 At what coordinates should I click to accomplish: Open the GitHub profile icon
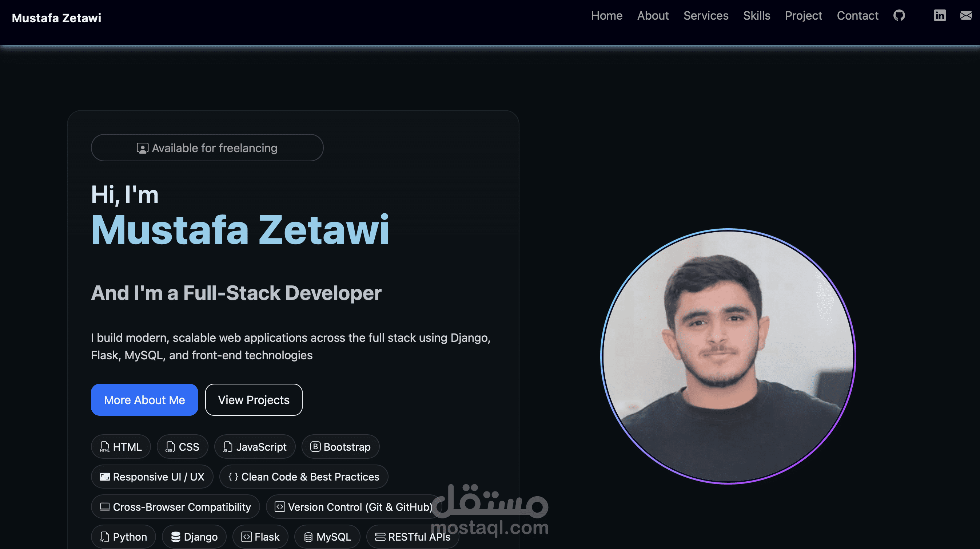899,16
